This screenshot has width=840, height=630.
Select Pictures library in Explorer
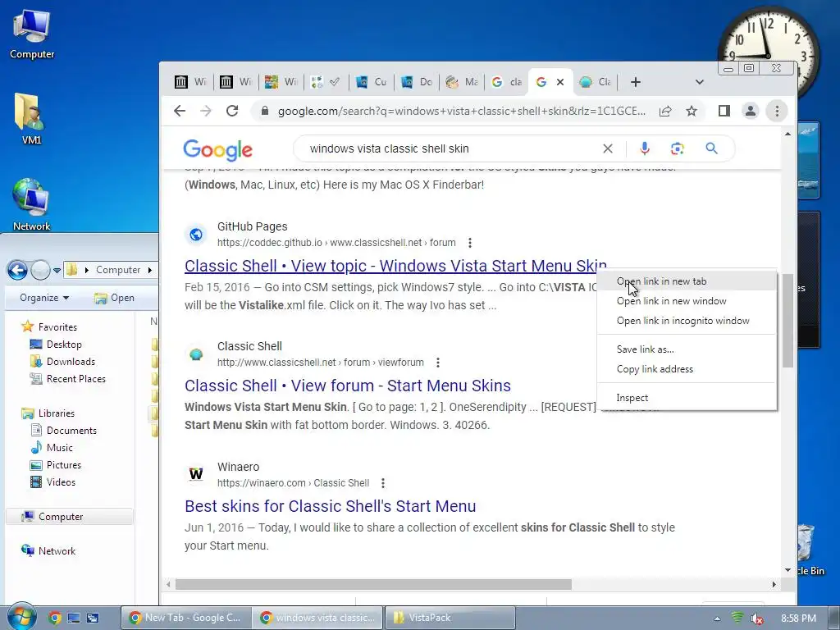tap(56, 465)
